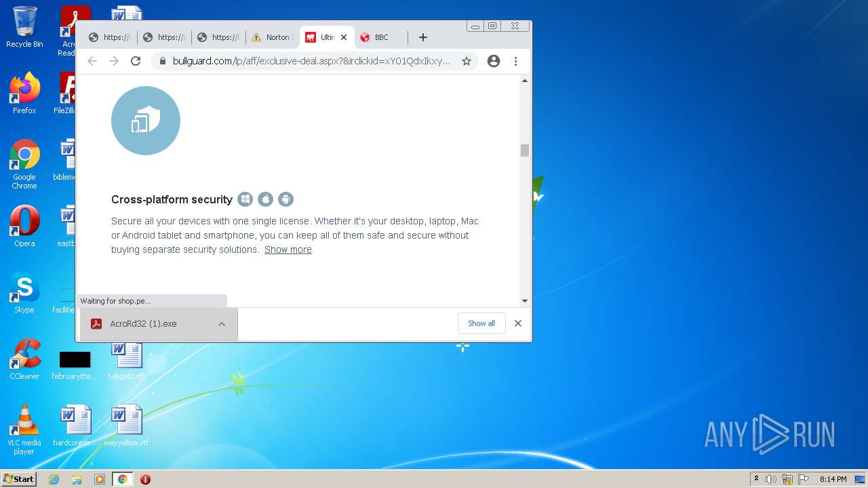
Task: Open the Chrome three-dot menu
Action: (x=515, y=61)
